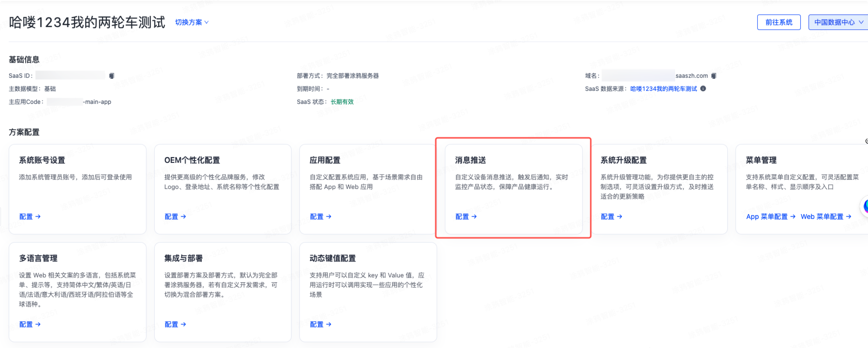Select the 消息推送 card title
The width and height of the screenshot is (868, 348).
pyautogui.click(x=471, y=160)
